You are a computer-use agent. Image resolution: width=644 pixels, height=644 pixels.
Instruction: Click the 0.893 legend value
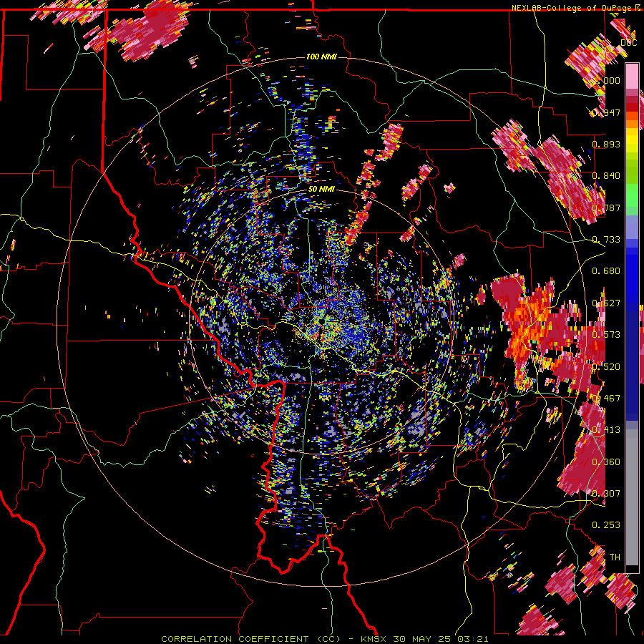tap(606, 144)
